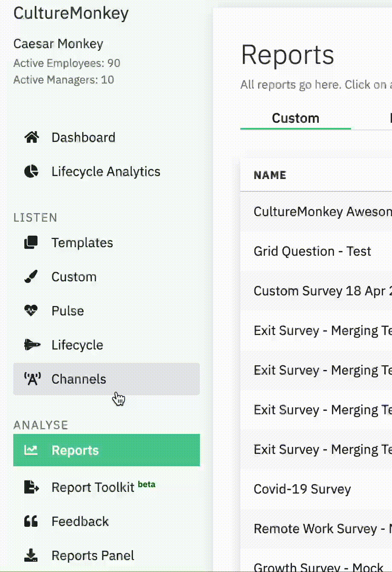The height and width of the screenshot is (572, 392).
Task: Click the Templates stacked pages icon
Action: pos(31,243)
